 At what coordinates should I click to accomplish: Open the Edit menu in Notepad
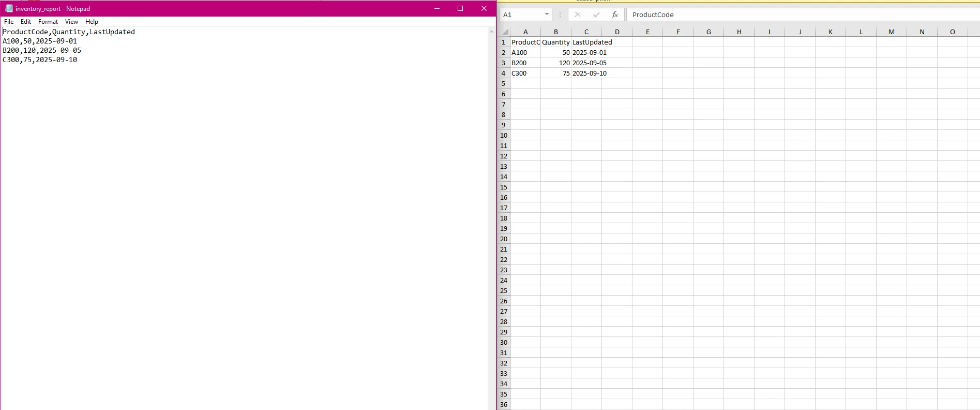click(26, 22)
